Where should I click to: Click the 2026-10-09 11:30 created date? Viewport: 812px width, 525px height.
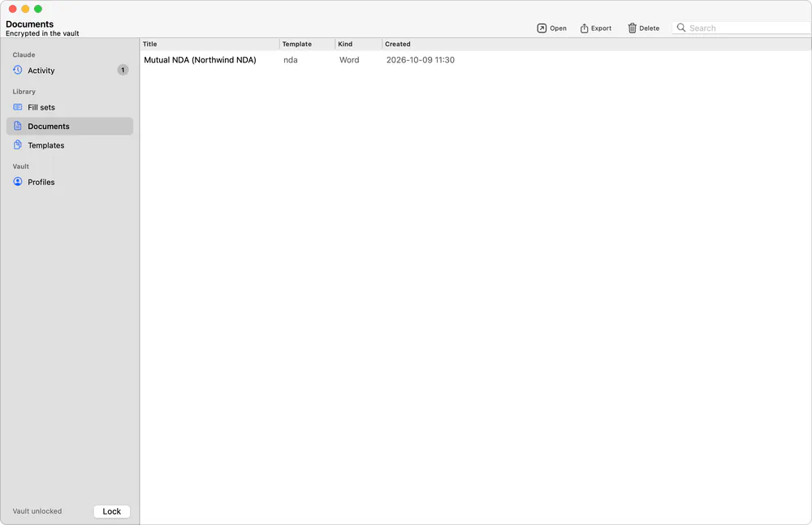(421, 60)
